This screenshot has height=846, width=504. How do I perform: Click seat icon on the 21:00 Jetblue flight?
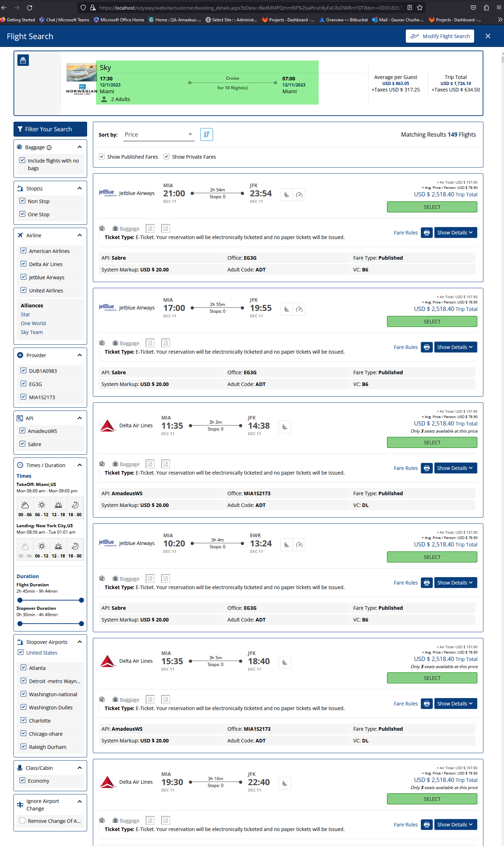(x=287, y=195)
